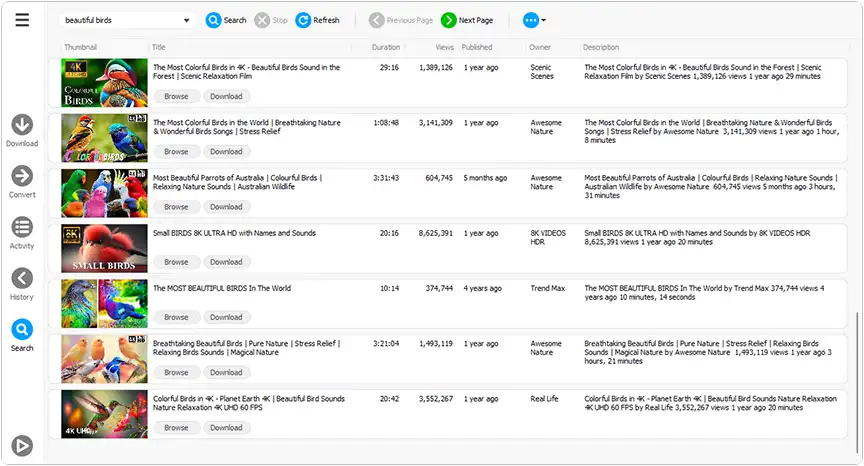Click owner 'Trend Max'
This screenshot has width=864, height=466.
[548, 288]
